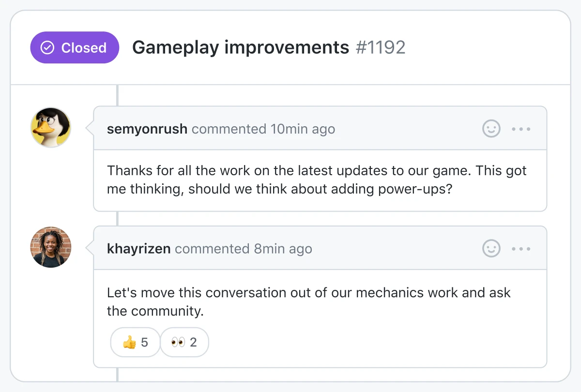Open the more-options dropdown for the second comment
The width and height of the screenshot is (581, 392).
tap(520, 249)
